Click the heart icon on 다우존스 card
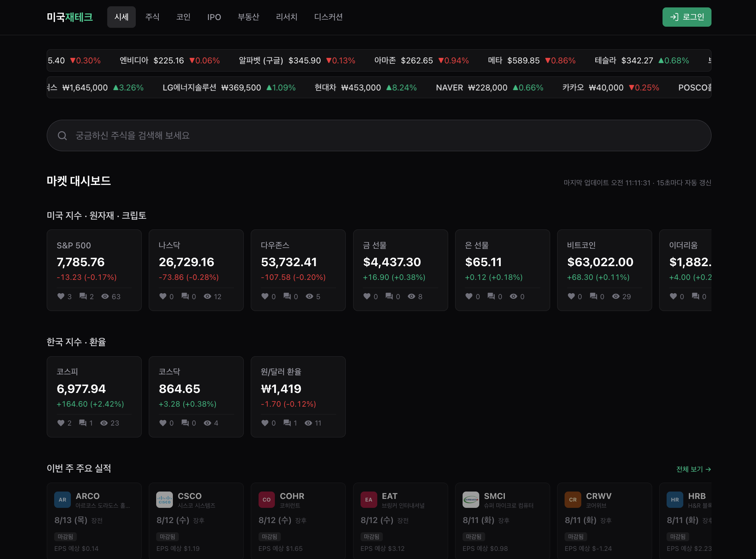Viewport: 756px width, 559px height. (x=265, y=296)
